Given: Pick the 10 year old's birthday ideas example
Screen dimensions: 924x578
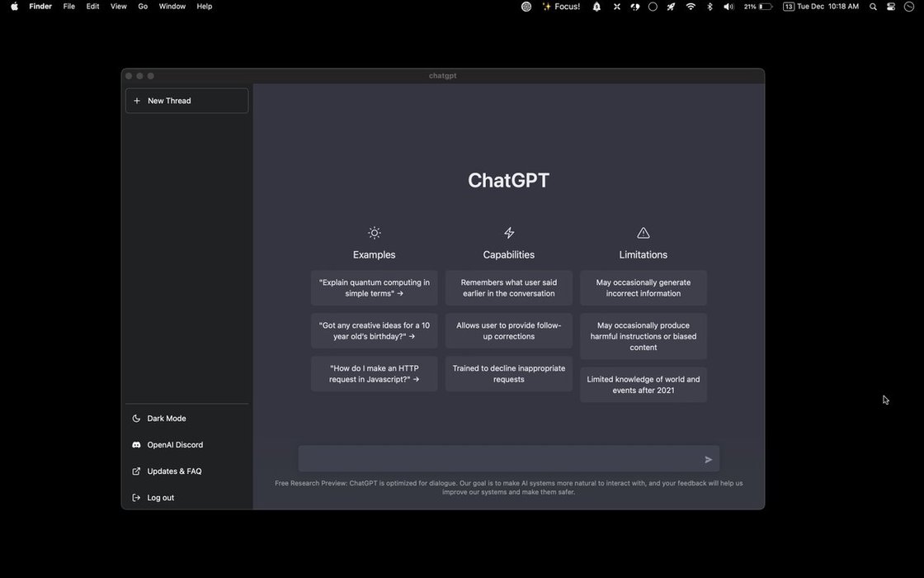Looking at the screenshot, I should [x=375, y=331].
